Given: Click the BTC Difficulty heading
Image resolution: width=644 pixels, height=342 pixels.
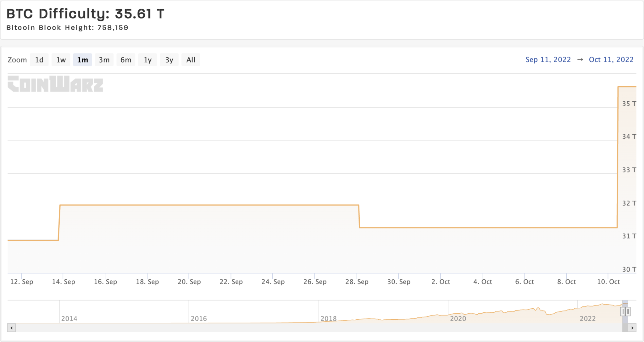Looking at the screenshot, I should (84, 14).
